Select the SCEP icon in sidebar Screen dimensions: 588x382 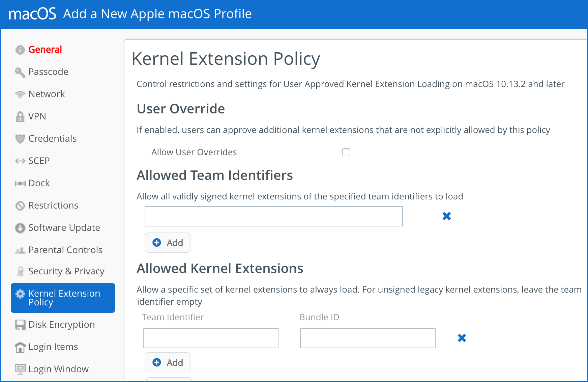tap(20, 161)
